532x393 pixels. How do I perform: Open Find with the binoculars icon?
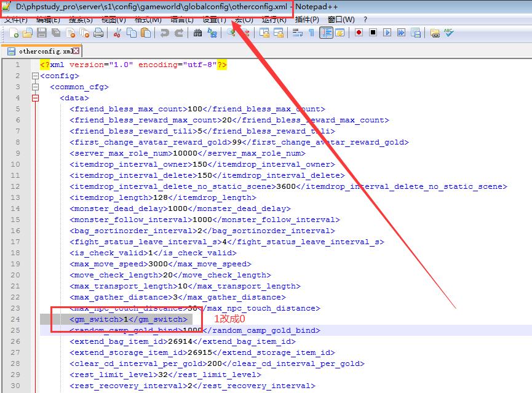point(197,33)
